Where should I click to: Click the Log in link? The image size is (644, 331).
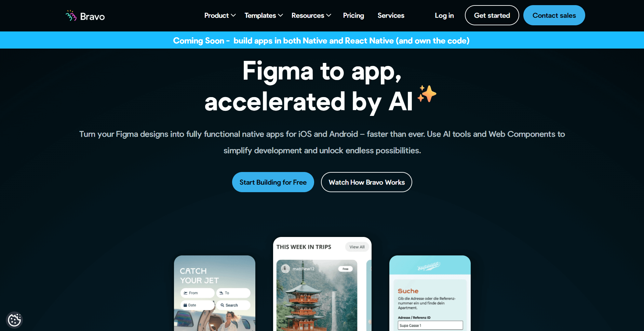point(444,15)
